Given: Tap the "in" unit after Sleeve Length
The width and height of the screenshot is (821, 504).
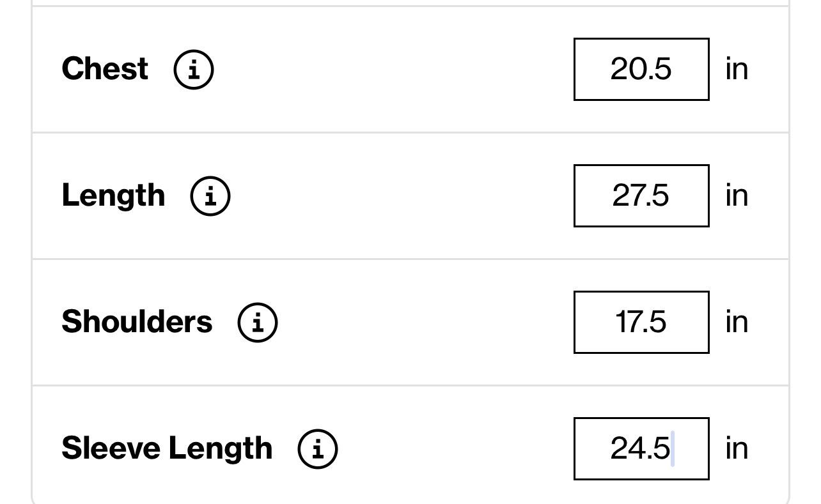Looking at the screenshot, I should [737, 448].
